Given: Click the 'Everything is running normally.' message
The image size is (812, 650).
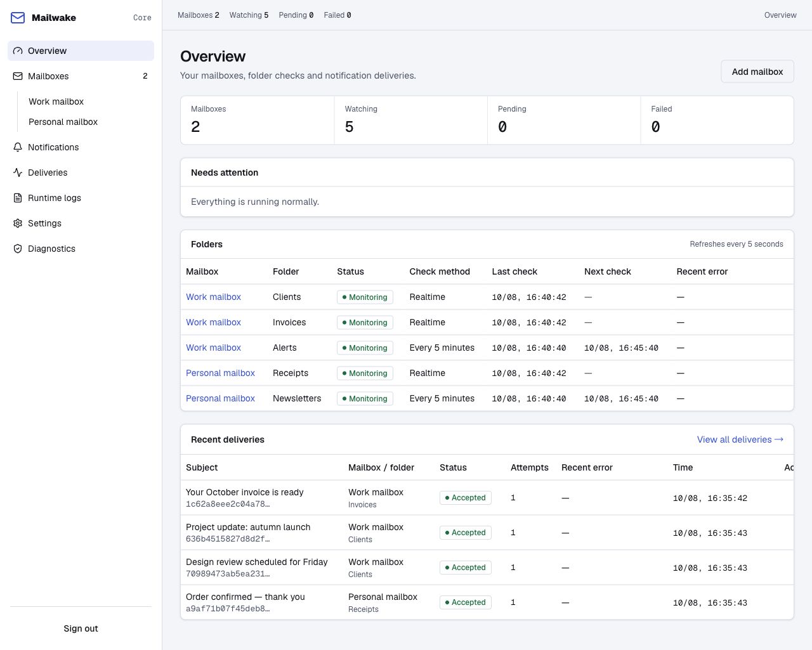Looking at the screenshot, I should (x=255, y=202).
